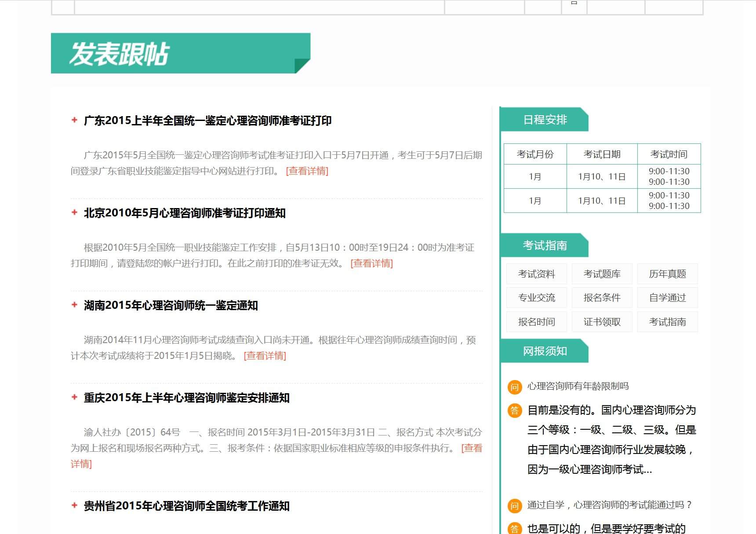The width and height of the screenshot is (756, 534).
Task: Click the 考试日期 table header
Action: tap(602, 154)
